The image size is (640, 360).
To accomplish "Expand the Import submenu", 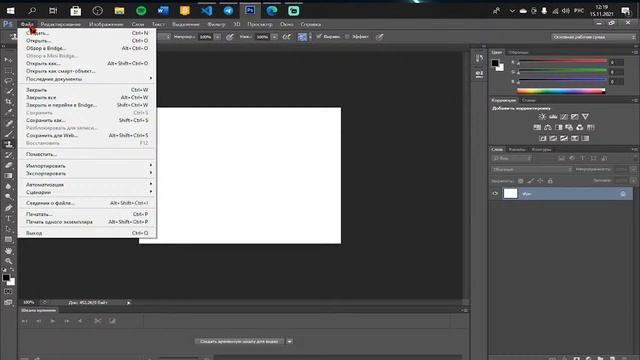I will [87, 166].
